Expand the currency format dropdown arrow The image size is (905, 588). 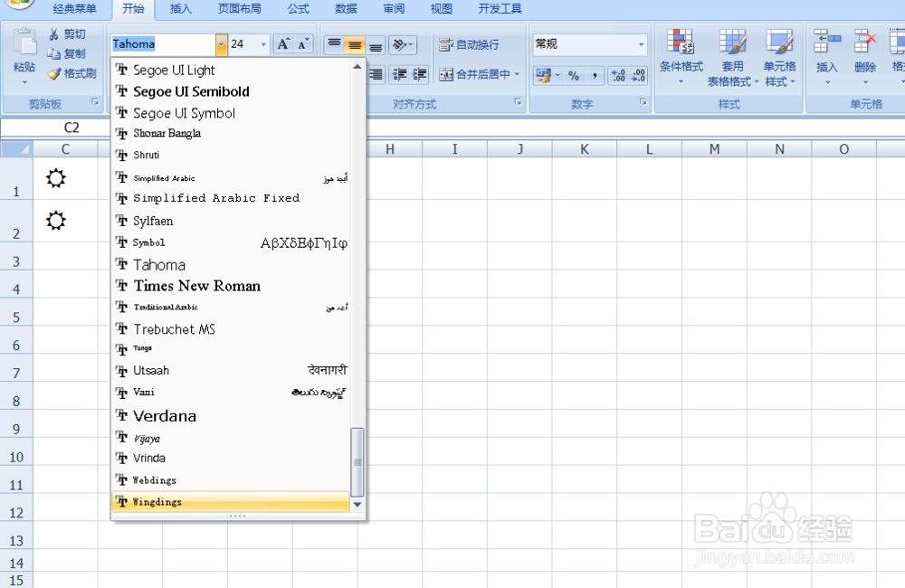click(x=557, y=75)
